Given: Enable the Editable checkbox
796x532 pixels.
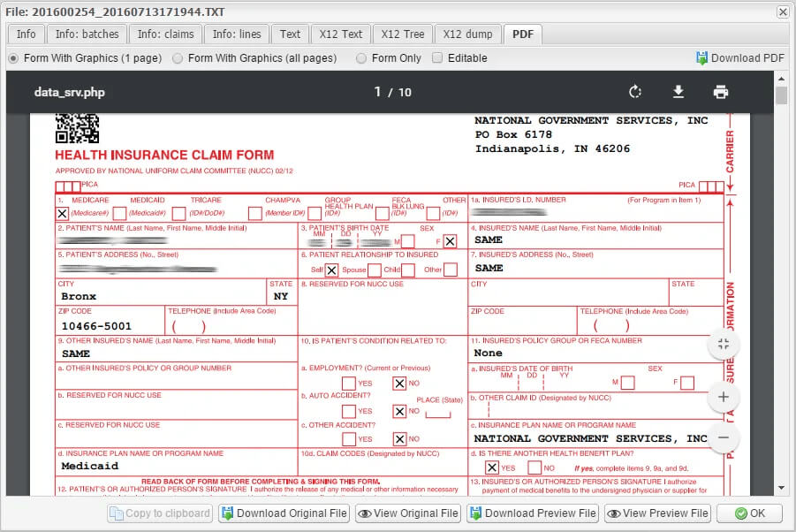Looking at the screenshot, I should click(x=437, y=58).
